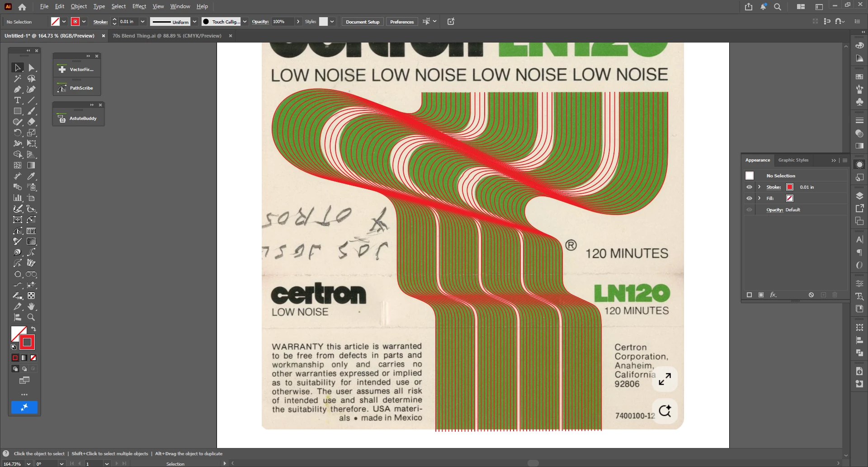Open stroke weight dropdown

click(x=142, y=22)
